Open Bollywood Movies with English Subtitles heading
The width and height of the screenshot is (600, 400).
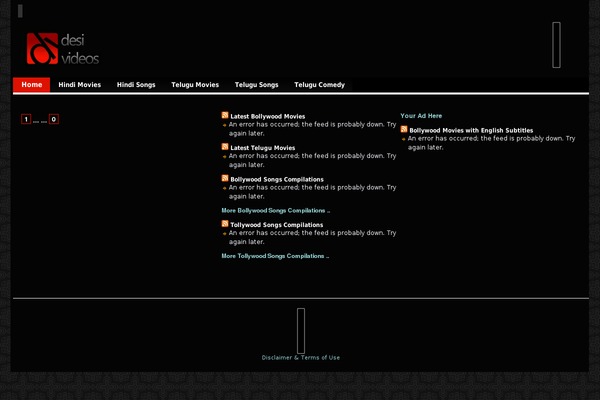point(471,130)
